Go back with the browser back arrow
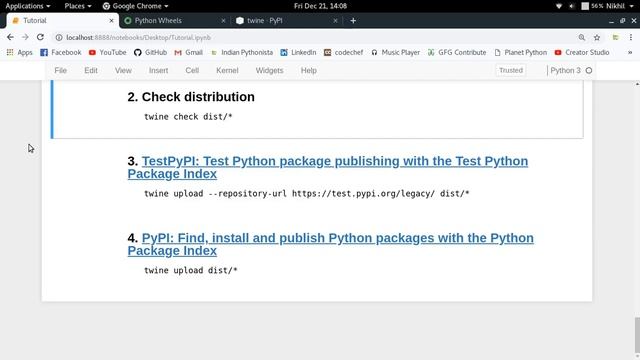The height and width of the screenshot is (360, 640). click(10, 37)
